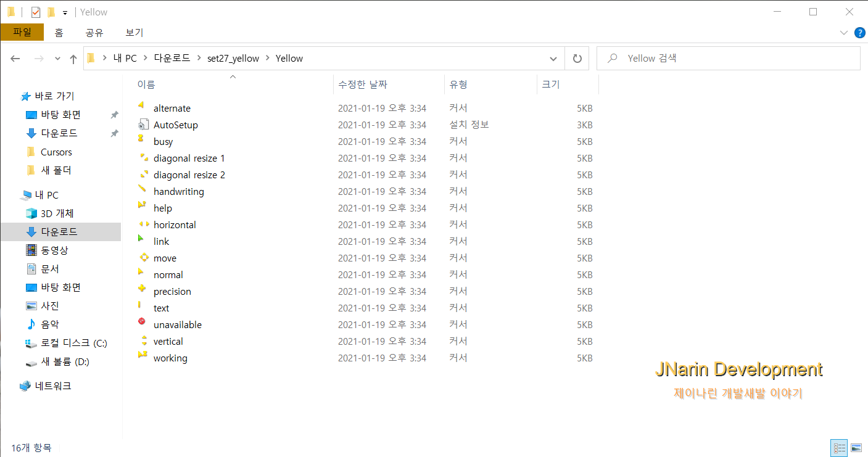Open help with blue question mark icon
The width and height of the screenshot is (868, 457).
[859, 32]
